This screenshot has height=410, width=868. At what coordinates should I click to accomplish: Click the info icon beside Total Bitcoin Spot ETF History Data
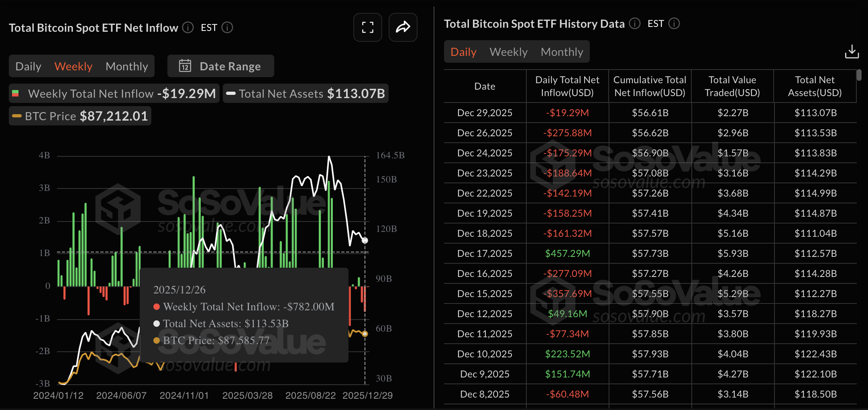pyautogui.click(x=634, y=24)
